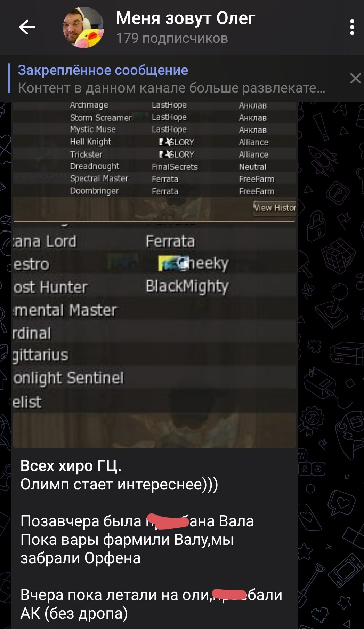364x629 pixels.
Task: Tap the line Олимп стает интереснее)))
Action: coord(119,484)
